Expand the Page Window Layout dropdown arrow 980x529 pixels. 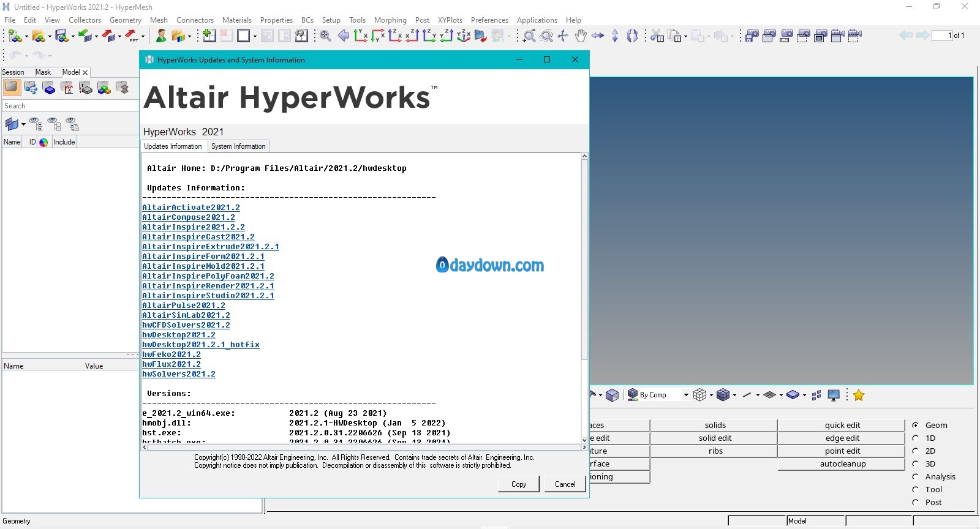click(x=254, y=36)
